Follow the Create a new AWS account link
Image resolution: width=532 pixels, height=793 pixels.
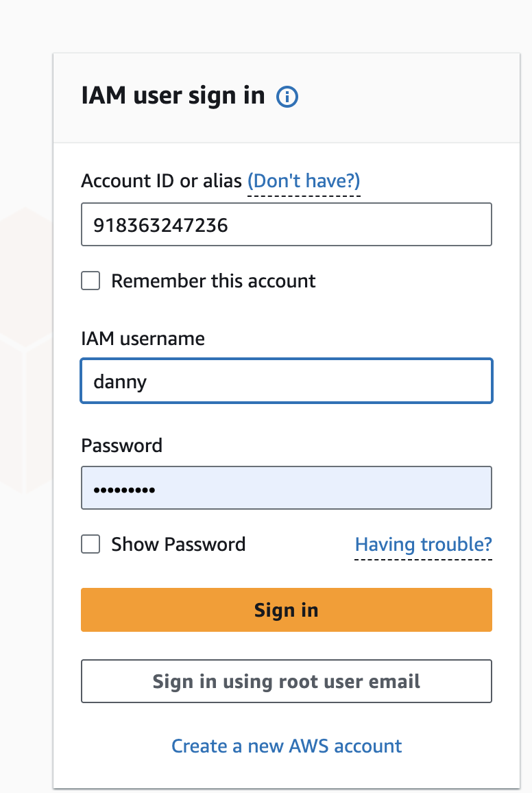coord(287,746)
